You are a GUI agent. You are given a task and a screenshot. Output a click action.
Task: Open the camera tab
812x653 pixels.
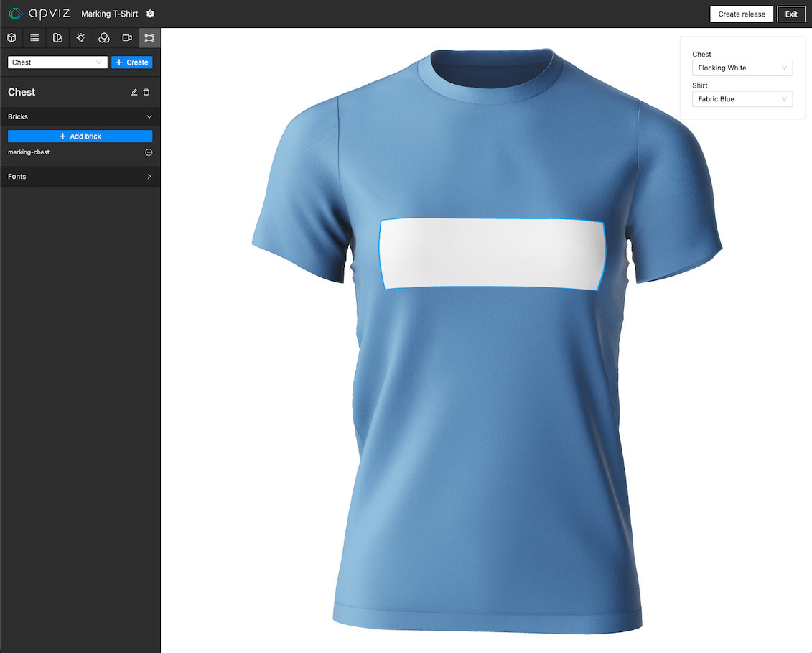coord(127,38)
